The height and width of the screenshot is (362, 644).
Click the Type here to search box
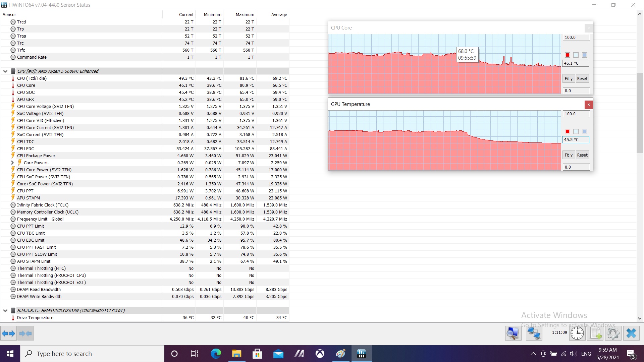point(92,354)
